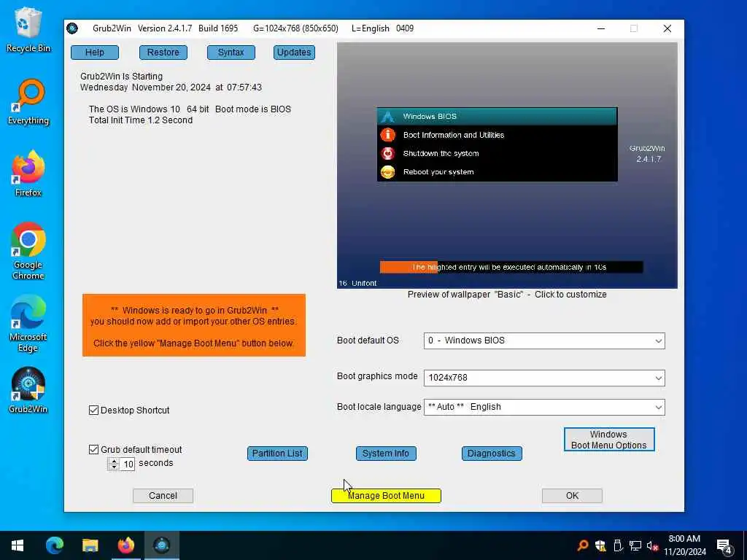Click the Cancel button
Viewport: 747px width, 560px height.
[x=163, y=496]
